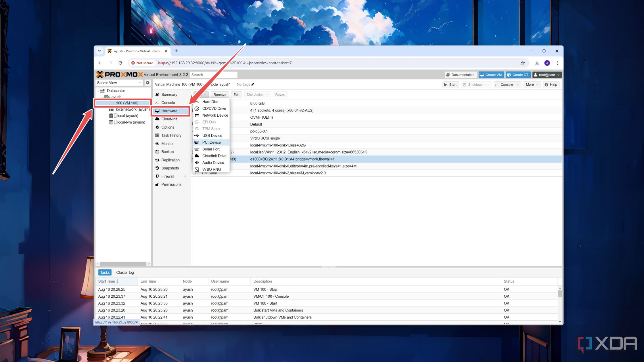
Task: Open the Permissions section
Action: click(171, 184)
